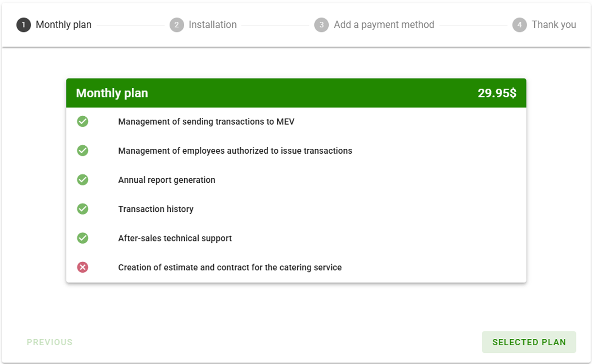Select the Thank you step label
Viewport: 592px width, 364px height.
[x=554, y=25]
